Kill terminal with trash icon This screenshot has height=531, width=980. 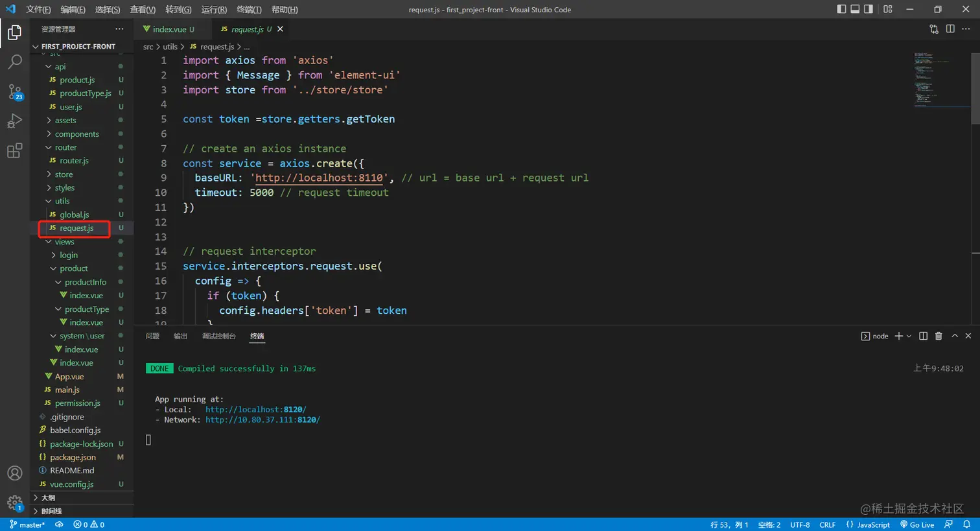[x=939, y=336]
